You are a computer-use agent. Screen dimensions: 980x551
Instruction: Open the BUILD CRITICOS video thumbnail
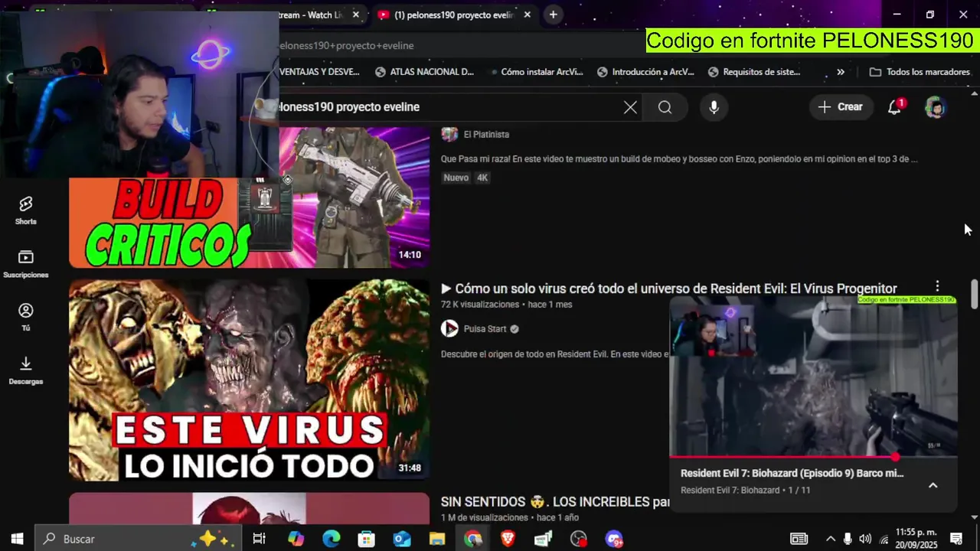tap(249, 197)
